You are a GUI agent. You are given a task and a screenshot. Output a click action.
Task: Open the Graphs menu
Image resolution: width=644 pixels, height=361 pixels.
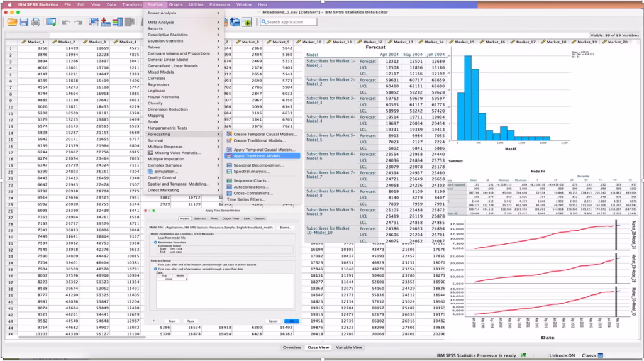[x=175, y=4]
